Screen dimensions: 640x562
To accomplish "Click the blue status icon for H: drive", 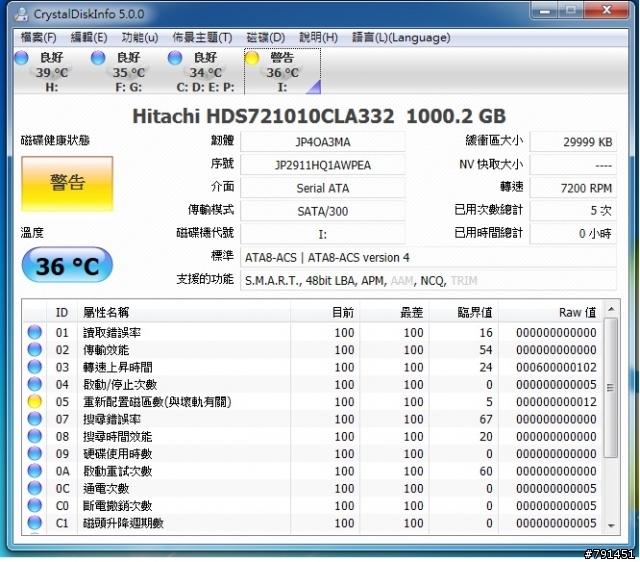I will pyautogui.click(x=21, y=58).
